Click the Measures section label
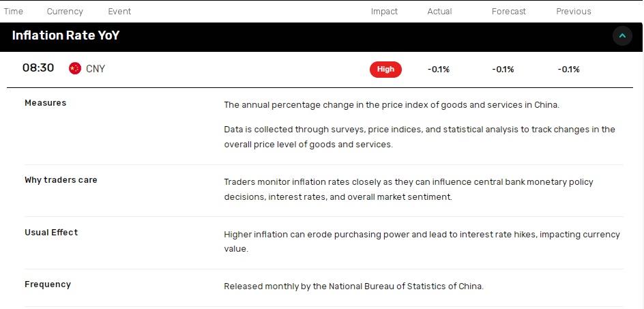The height and width of the screenshot is (309, 644). coord(45,103)
